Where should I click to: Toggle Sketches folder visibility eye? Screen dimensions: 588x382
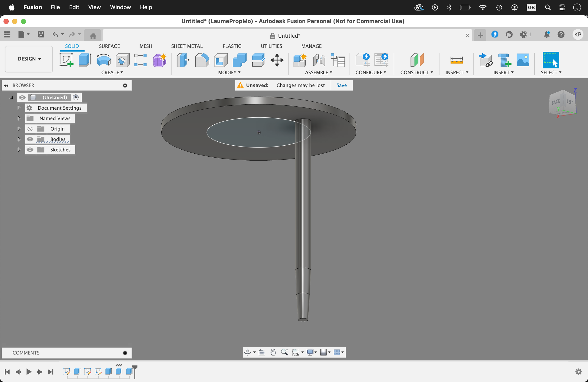[30, 150]
